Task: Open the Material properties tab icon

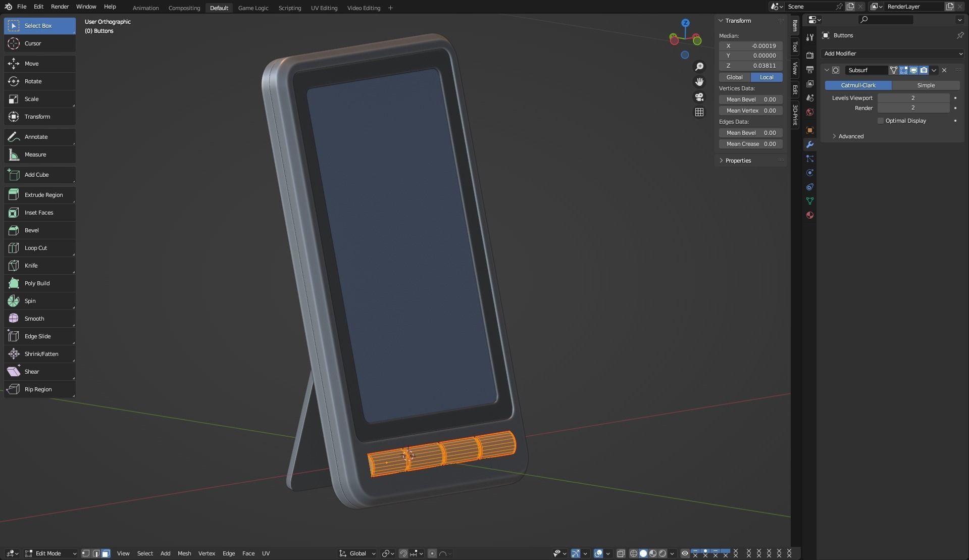Action: (810, 215)
